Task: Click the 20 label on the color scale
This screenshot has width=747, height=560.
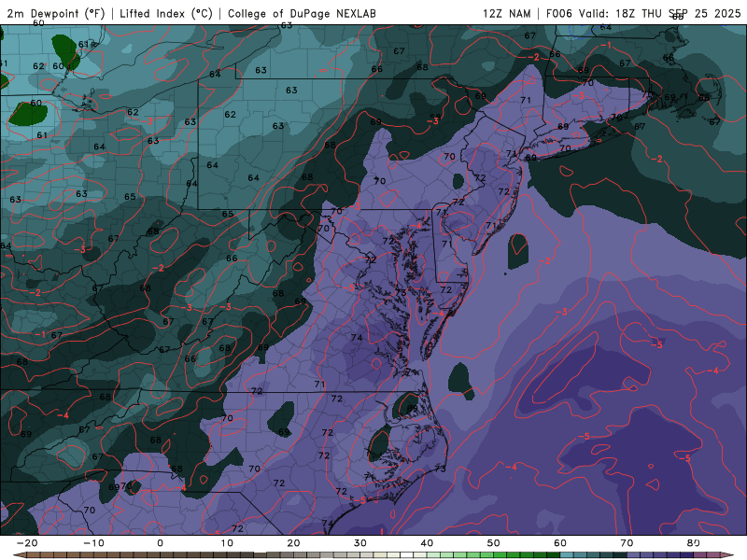Action: (x=293, y=543)
